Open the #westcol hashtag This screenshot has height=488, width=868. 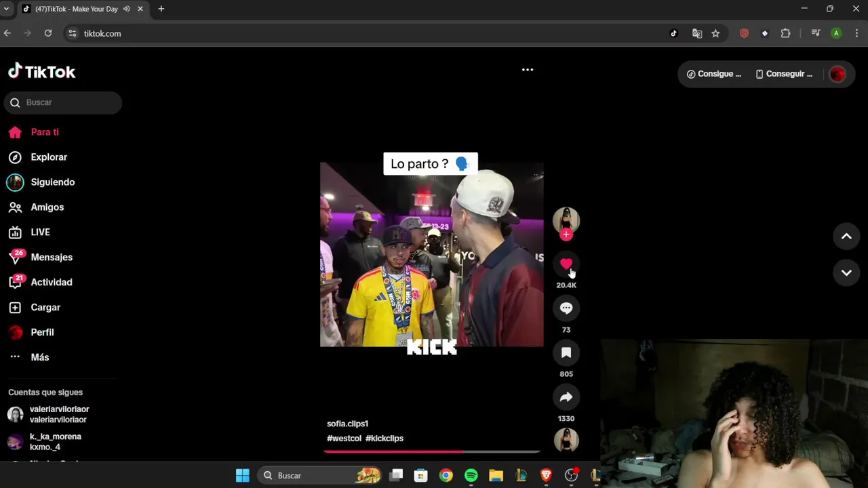click(x=344, y=439)
